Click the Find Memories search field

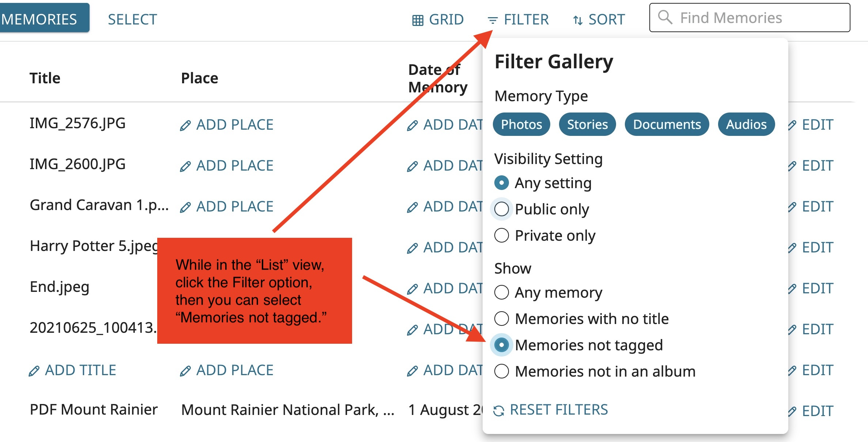[750, 18]
